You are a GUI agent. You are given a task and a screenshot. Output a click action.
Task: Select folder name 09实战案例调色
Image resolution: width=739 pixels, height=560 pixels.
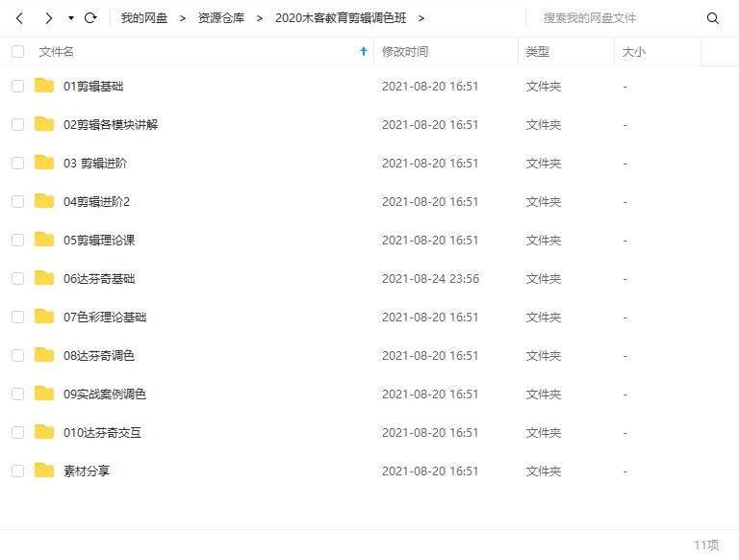pyautogui.click(x=105, y=395)
